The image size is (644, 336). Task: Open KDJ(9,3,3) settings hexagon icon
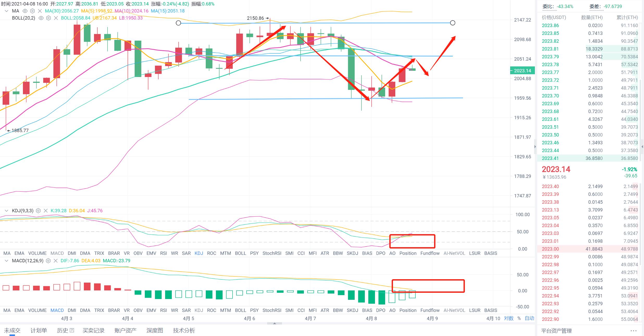coord(38,211)
